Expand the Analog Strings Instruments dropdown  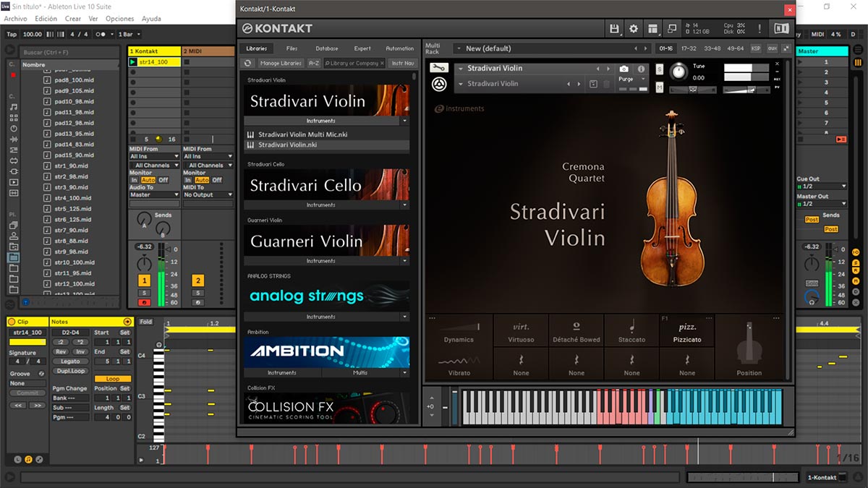click(404, 317)
